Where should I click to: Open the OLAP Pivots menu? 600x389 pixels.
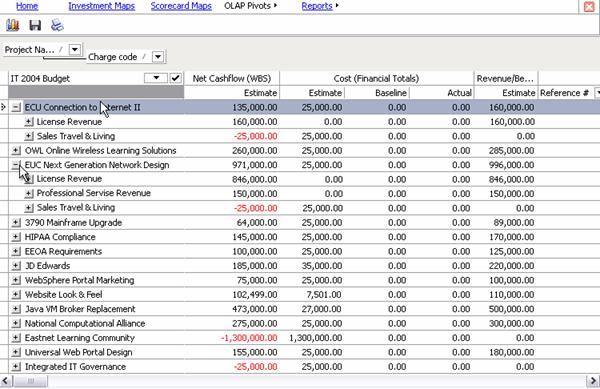[250, 6]
